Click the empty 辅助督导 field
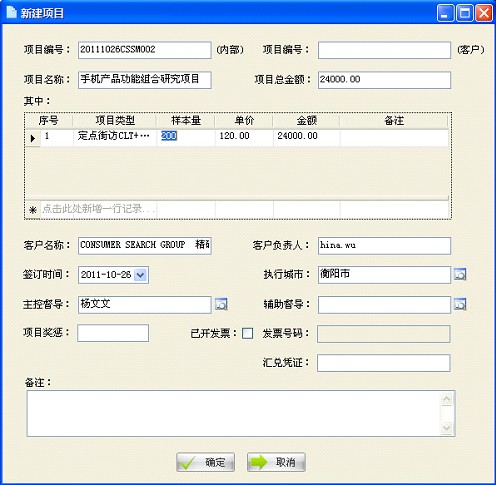 384,305
